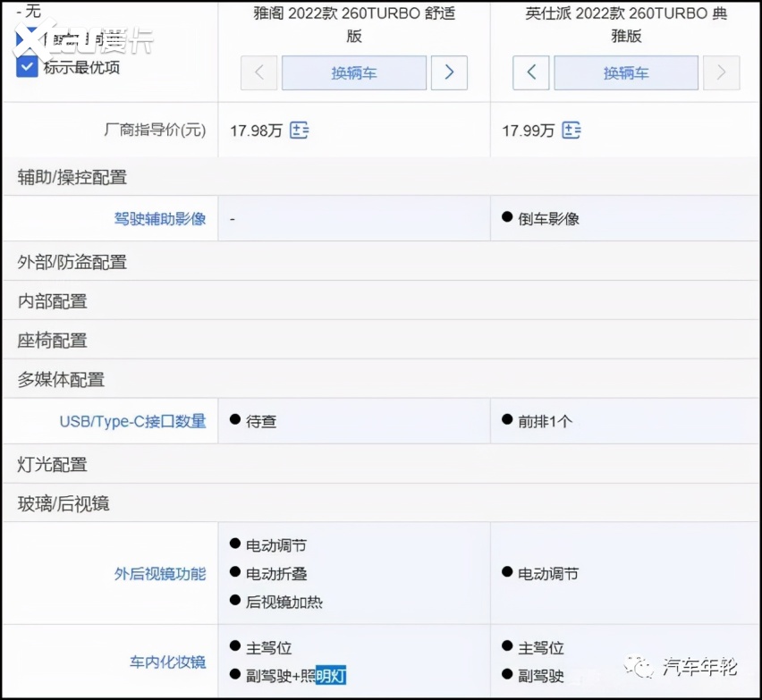Click the 换辆车 button under 雅阁

tap(354, 73)
